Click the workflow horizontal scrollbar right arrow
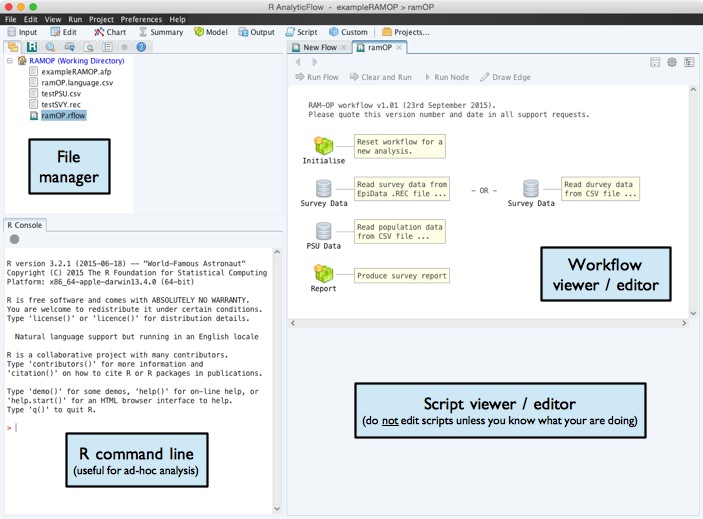This screenshot has height=519, width=703. pos(684,323)
